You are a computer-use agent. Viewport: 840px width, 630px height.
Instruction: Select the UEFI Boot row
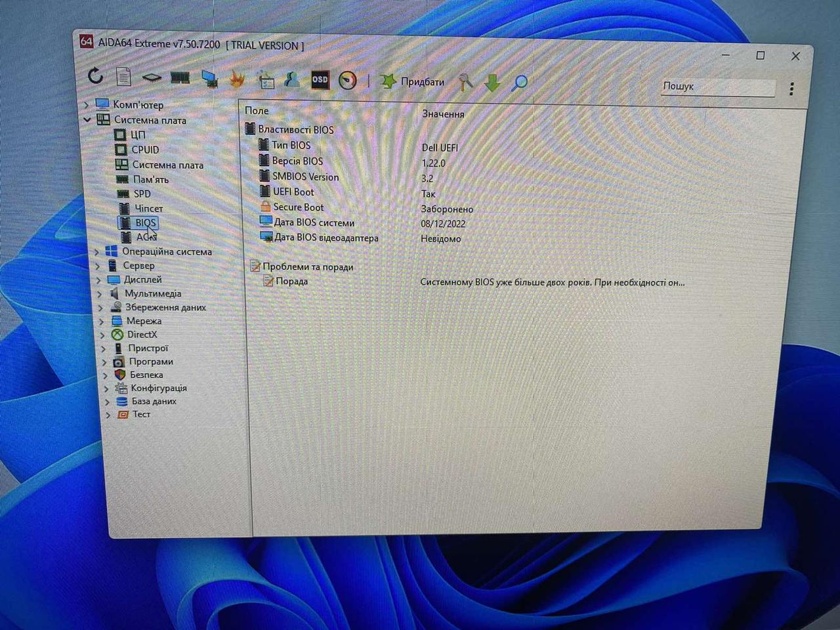pos(293,192)
